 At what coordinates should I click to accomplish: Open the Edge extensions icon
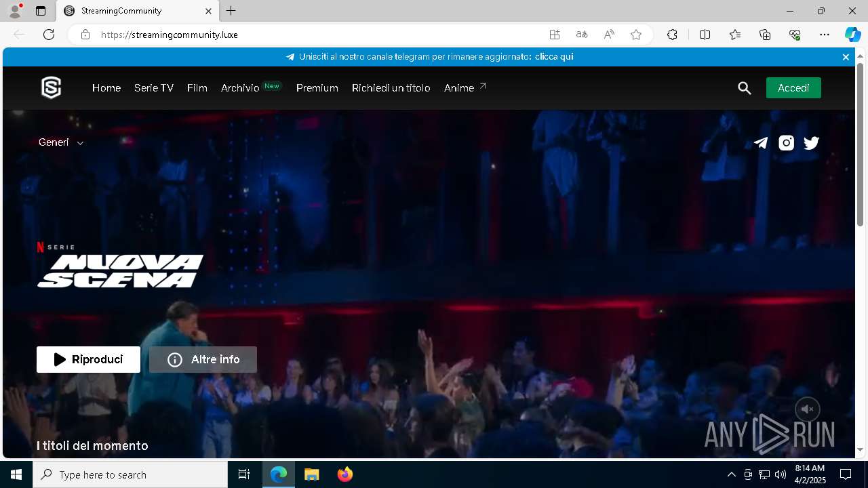click(x=672, y=35)
